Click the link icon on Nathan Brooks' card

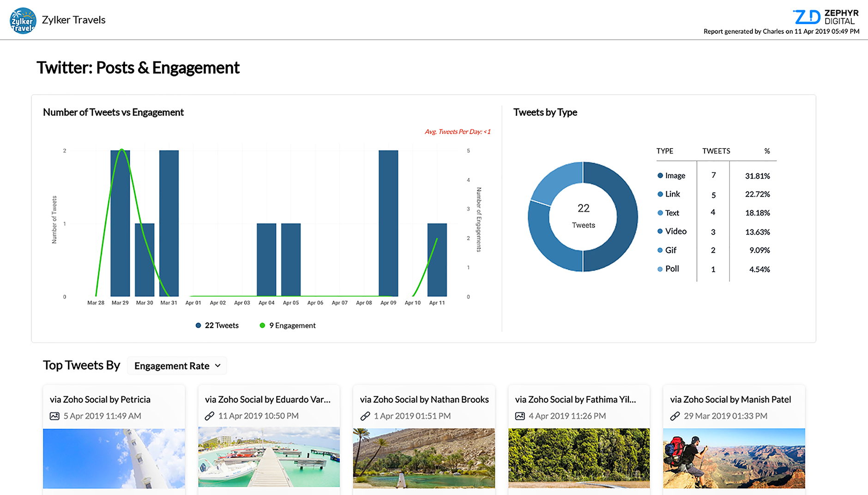[x=365, y=416]
